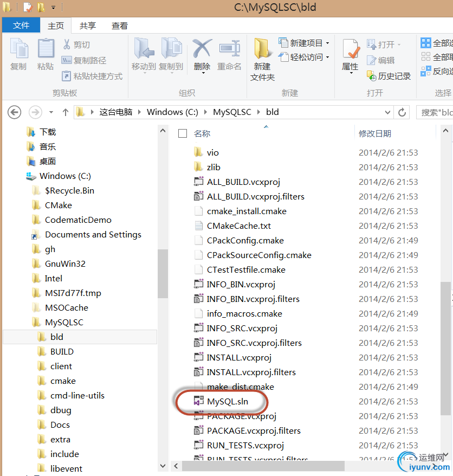
Task: Expand the address bar history dropdown
Action: coord(387,112)
